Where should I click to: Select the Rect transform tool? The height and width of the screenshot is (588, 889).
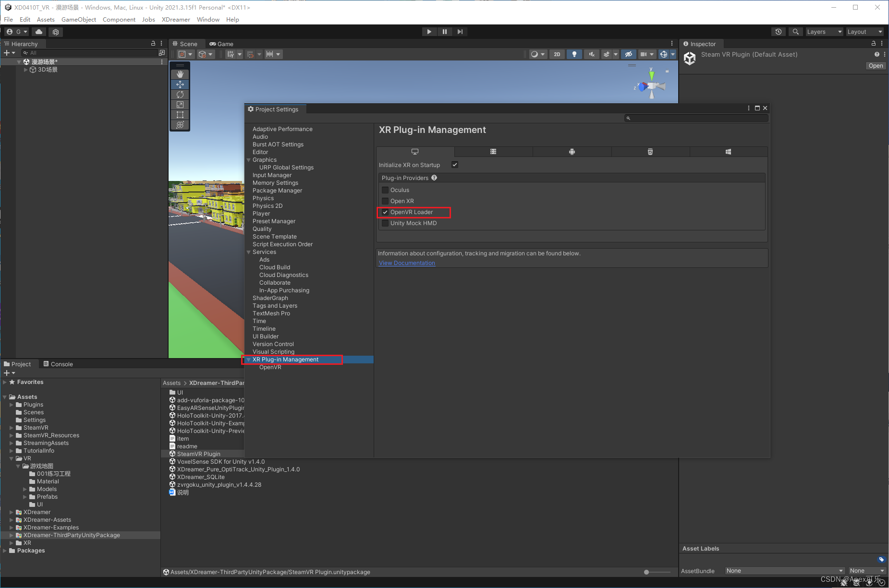180,115
